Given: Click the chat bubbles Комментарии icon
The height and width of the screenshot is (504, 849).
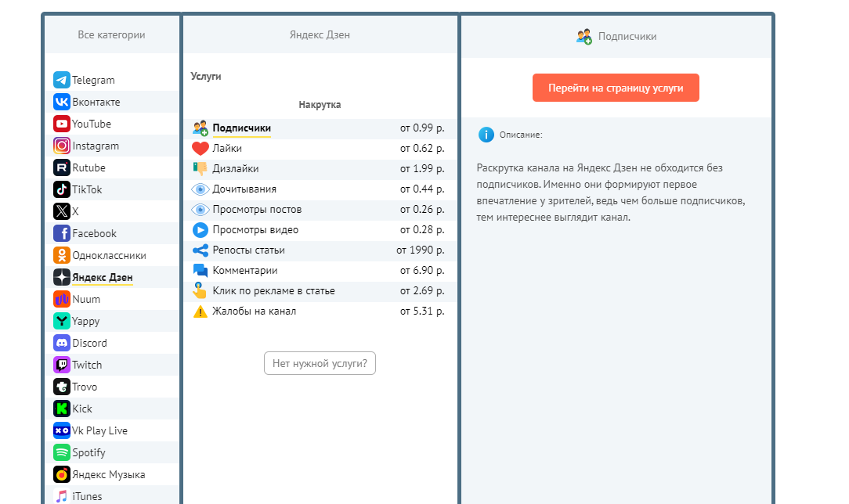Looking at the screenshot, I should [201, 270].
